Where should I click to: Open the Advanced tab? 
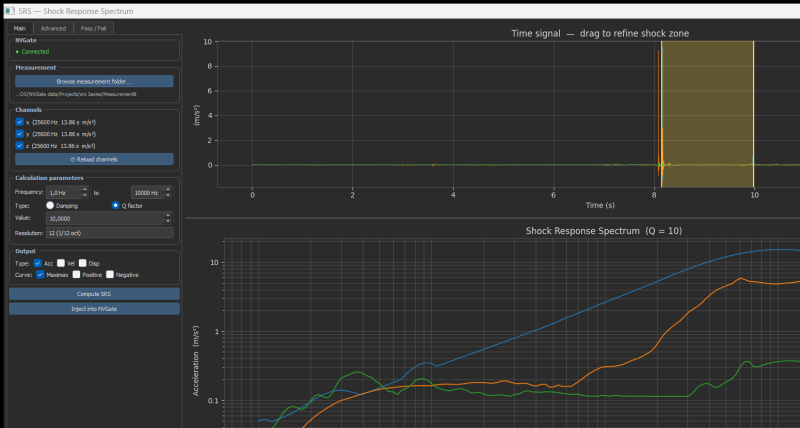tap(54, 29)
